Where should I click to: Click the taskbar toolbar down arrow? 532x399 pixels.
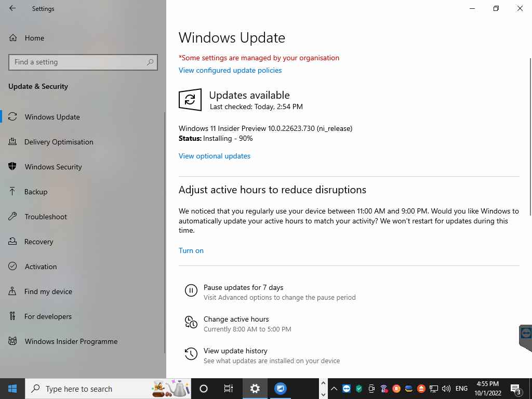323,395
